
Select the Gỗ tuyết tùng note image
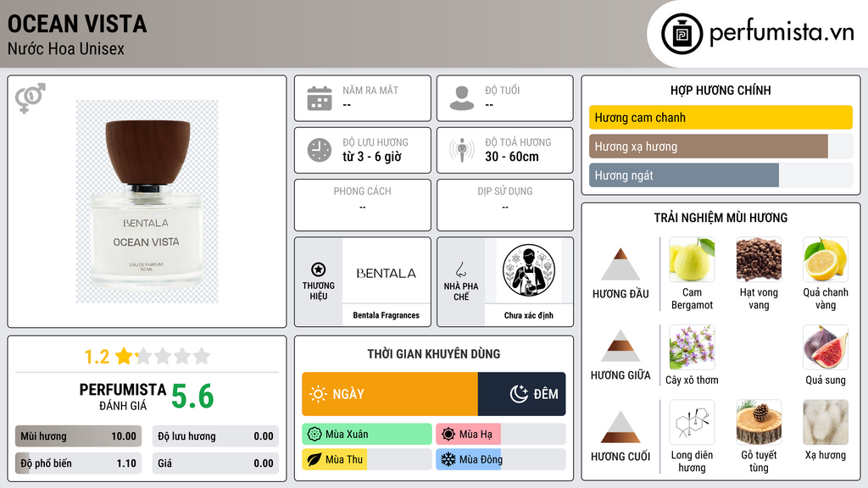pos(759,422)
